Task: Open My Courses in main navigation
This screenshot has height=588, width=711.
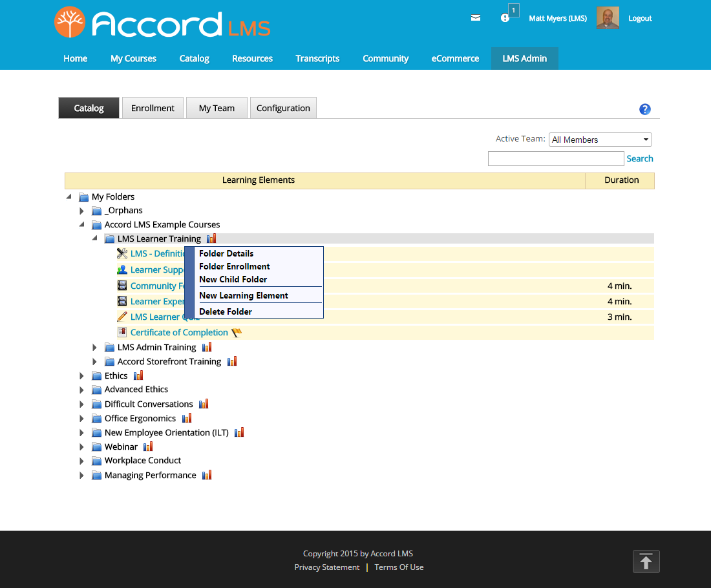Action: coord(133,59)
